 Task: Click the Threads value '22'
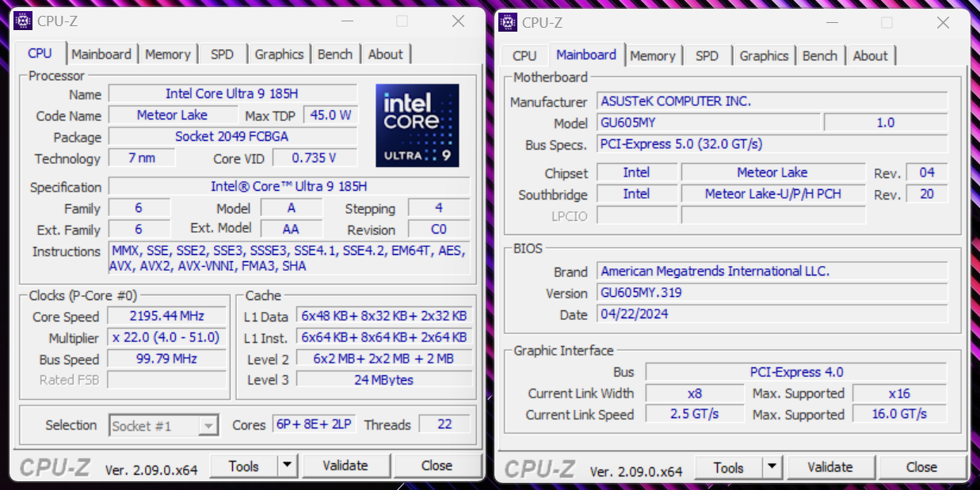(x=444, y=424)
